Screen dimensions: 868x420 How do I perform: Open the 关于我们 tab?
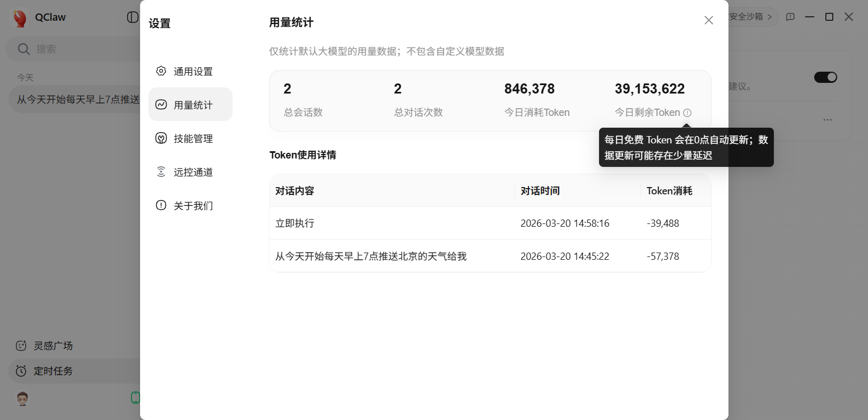191,206
